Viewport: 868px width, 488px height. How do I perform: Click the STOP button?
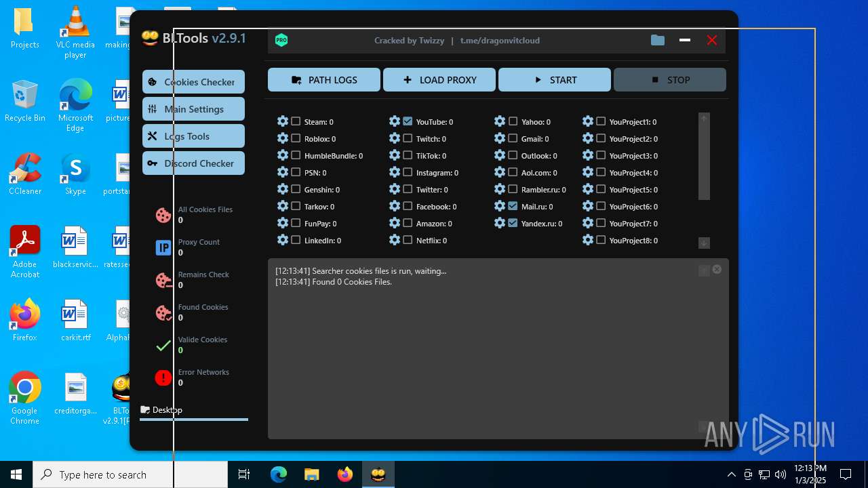pyautogui.click(x=670, y=79)
